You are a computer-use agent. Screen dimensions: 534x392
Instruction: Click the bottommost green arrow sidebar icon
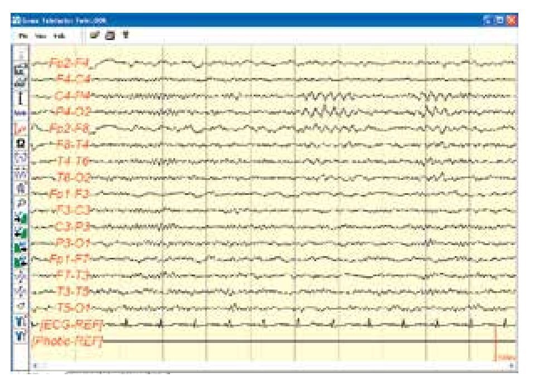(x=21, y=261)
